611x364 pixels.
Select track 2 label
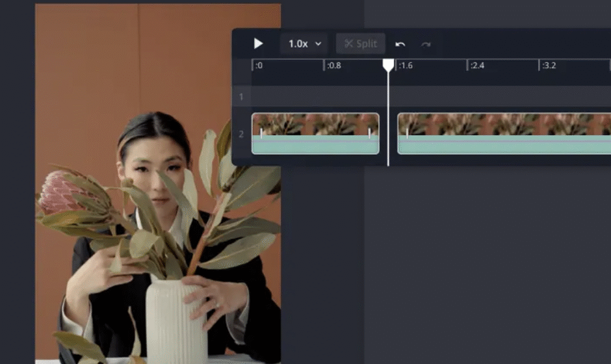click(241, 134)
